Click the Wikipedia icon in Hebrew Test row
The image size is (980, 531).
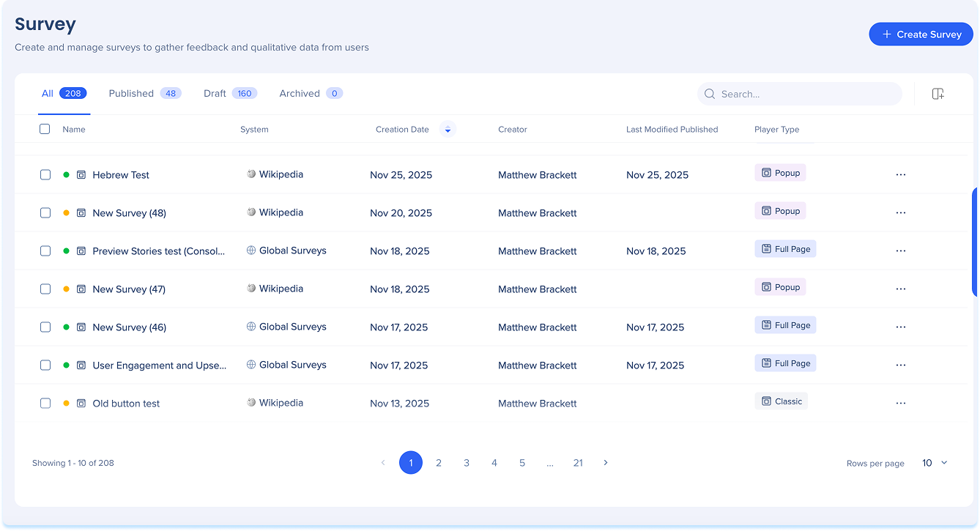coord(251,174)
